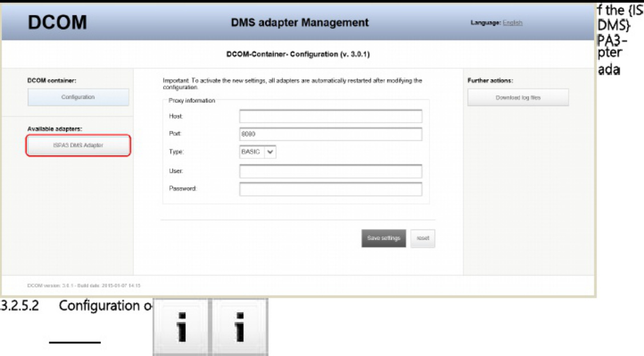The width and height of the screenshot is (644, 356).
Task: Save settings for proxy configuration
Action: (384, 238)
